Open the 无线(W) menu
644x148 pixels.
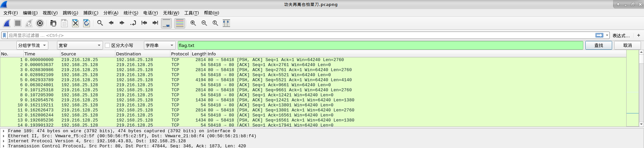pos(171,13)
